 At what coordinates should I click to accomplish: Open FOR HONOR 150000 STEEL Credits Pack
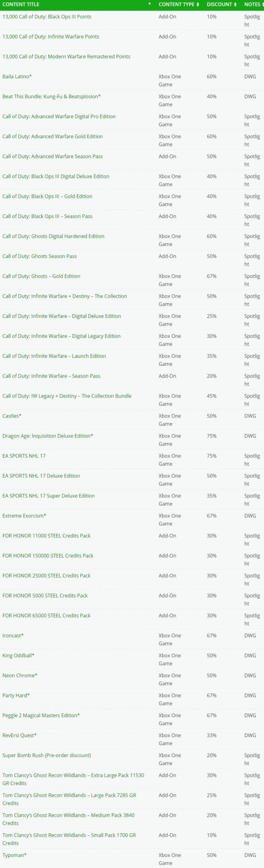pos(48,556)
